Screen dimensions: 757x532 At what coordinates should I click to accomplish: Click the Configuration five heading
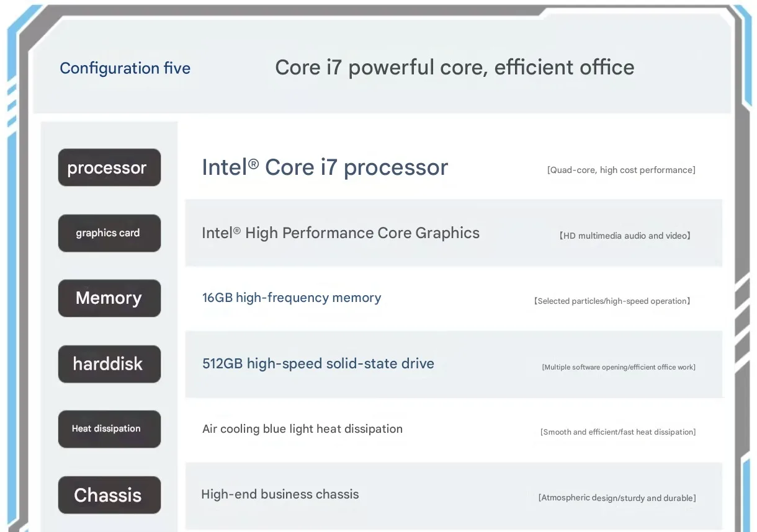point(125,68)
